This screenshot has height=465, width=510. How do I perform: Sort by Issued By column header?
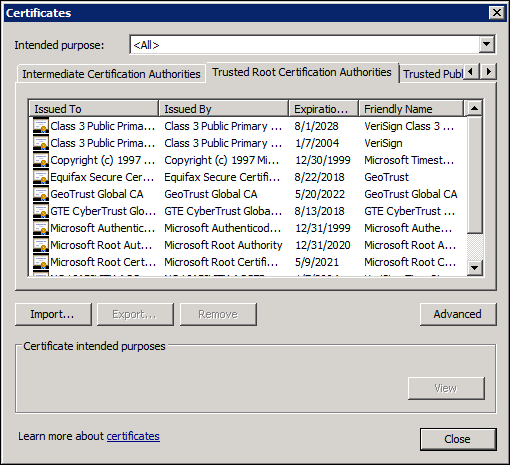223,109
